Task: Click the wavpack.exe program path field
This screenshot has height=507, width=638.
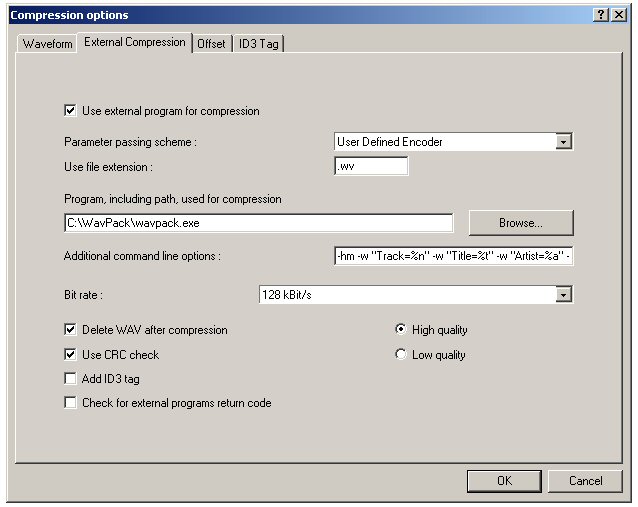Action: click(257, 222)
